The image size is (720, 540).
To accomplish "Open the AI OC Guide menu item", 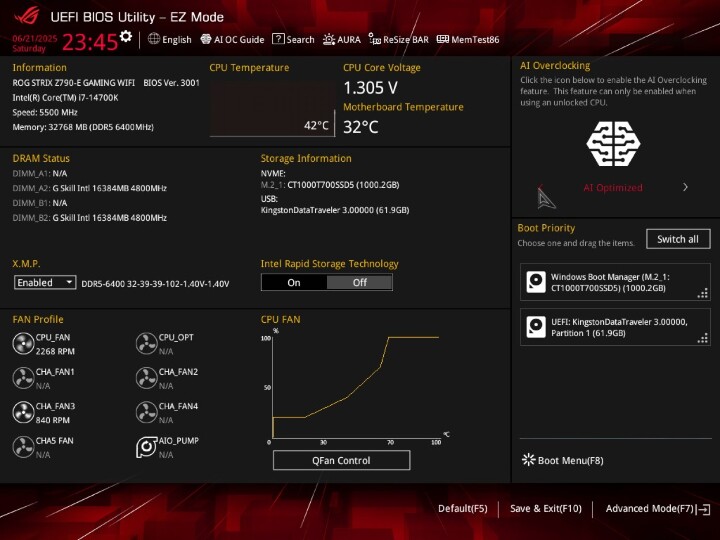I will [232, 40].
